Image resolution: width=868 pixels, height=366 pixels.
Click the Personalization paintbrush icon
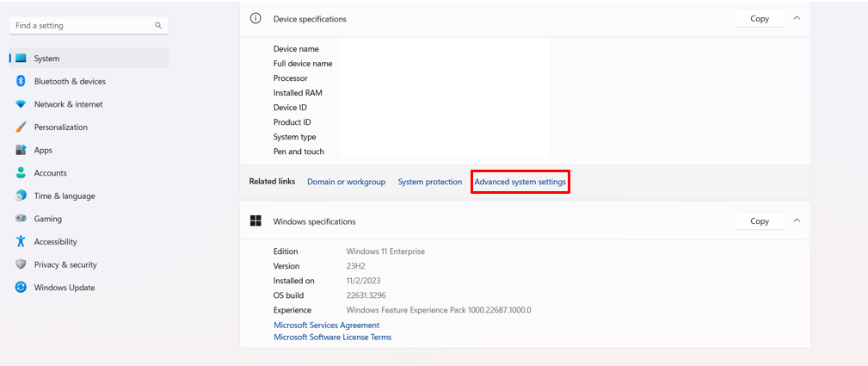[x=21, y=127]
